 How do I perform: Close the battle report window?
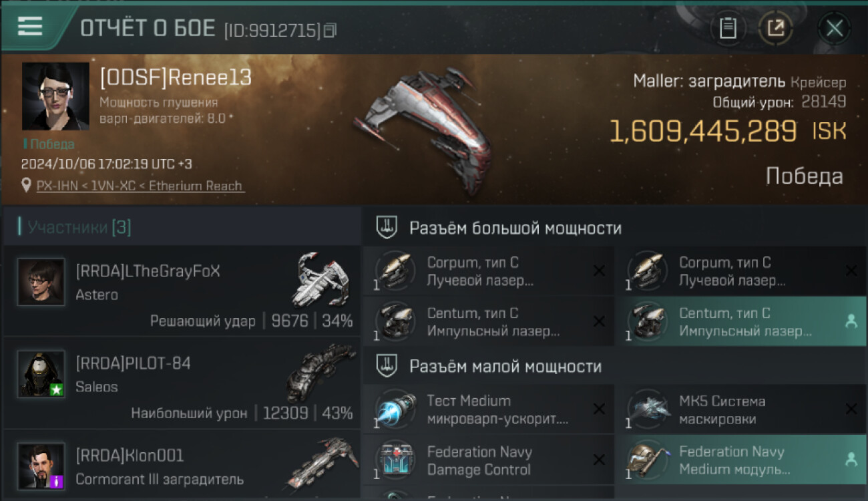834,28
